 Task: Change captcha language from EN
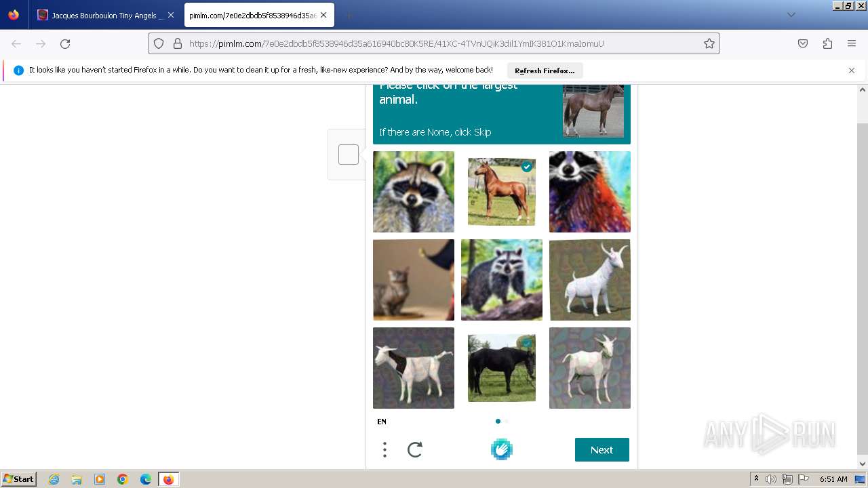382,422
